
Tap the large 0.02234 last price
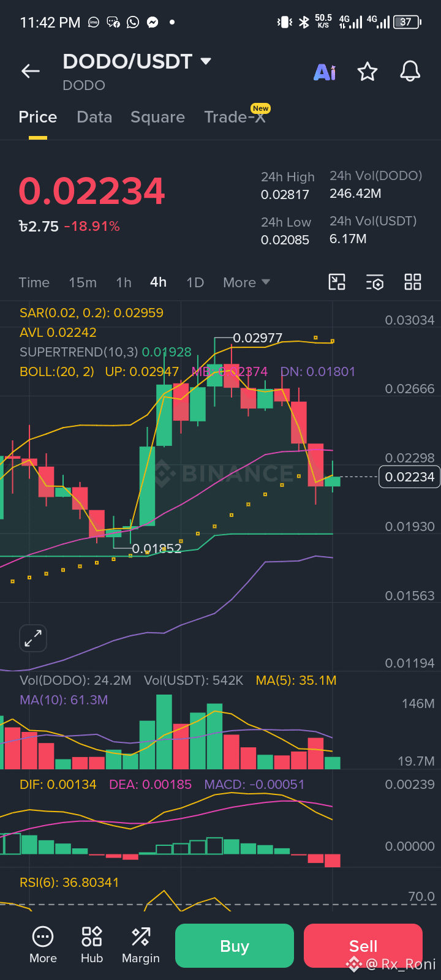[x=92, y=190]
